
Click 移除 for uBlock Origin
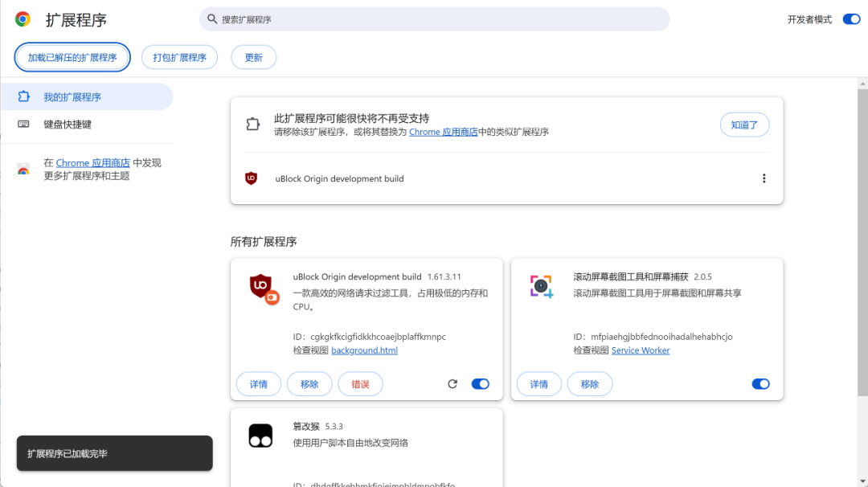click(309, 384)
